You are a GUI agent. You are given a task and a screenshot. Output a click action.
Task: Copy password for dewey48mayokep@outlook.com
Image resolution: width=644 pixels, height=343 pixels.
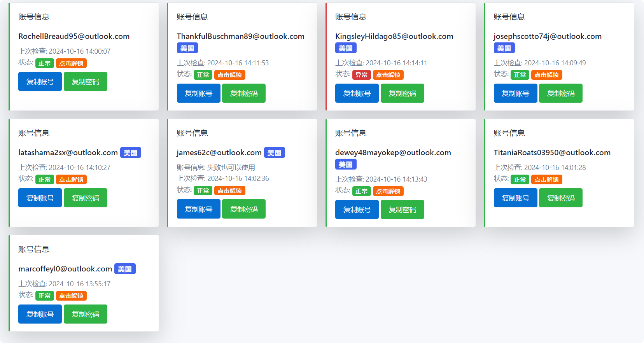[402, 210]
